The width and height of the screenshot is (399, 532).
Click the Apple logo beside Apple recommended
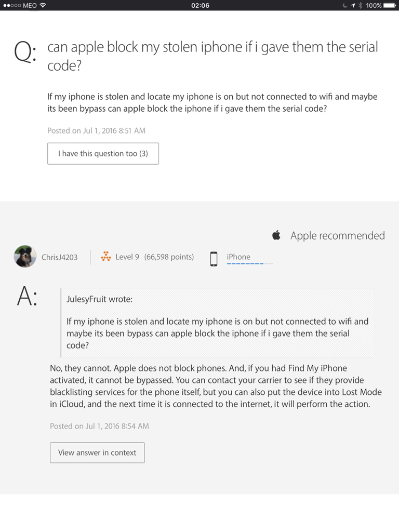[276, 235]
